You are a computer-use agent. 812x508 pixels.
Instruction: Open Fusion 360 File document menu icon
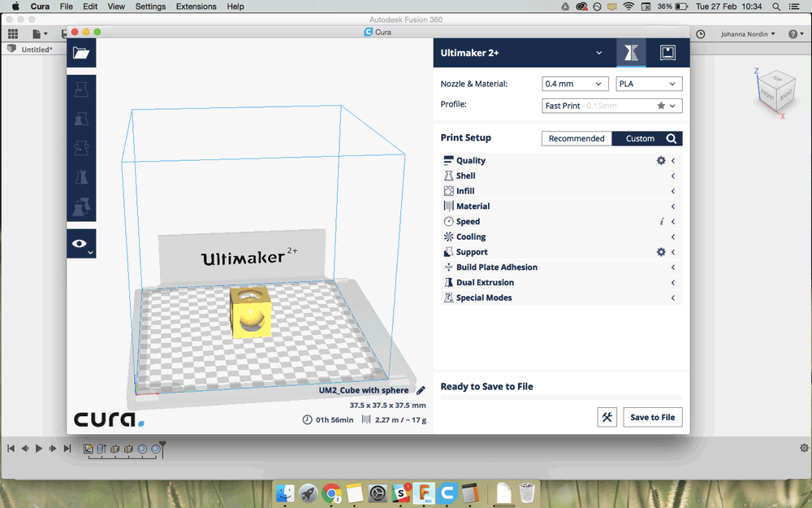39,33
